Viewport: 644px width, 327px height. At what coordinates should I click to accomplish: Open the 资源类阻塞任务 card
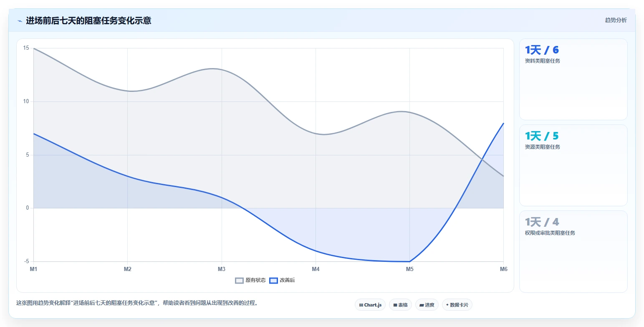click(x=573, y=165)
